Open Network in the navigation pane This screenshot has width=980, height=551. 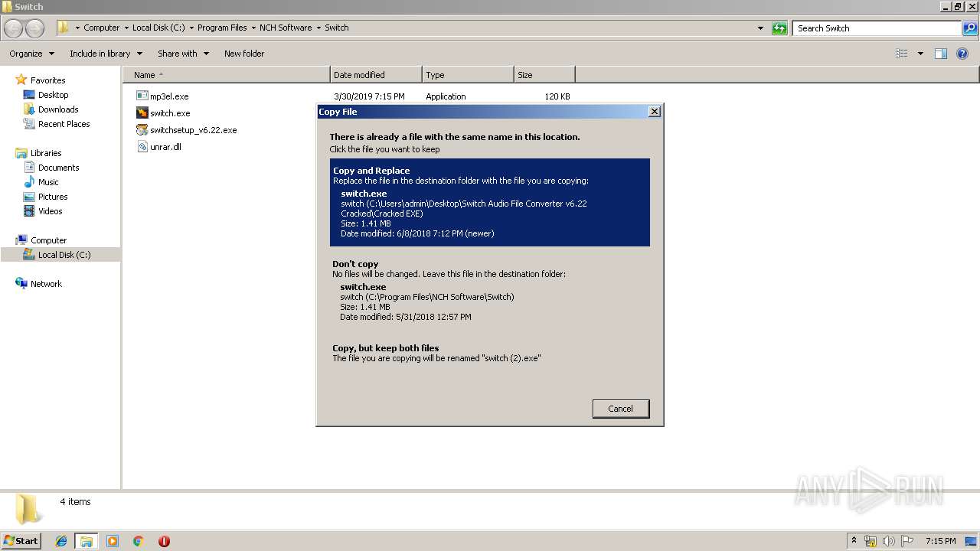(46, 284)
